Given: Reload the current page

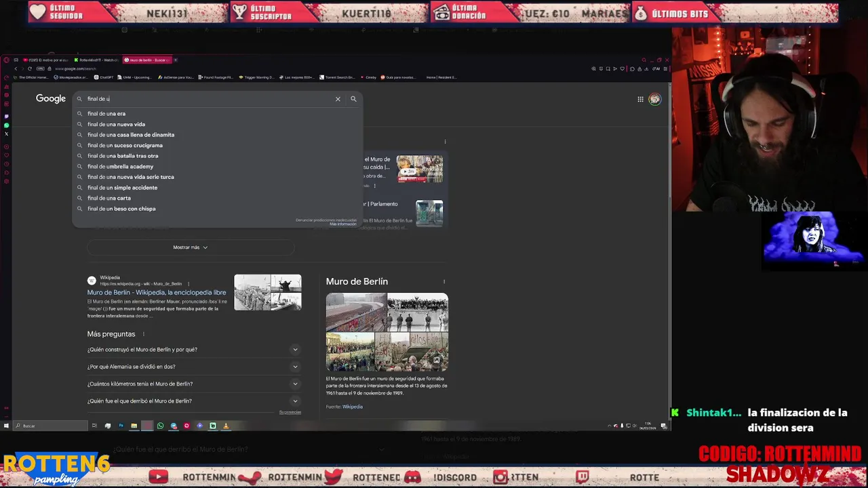Looking at the screenshot, I should 30,68.
